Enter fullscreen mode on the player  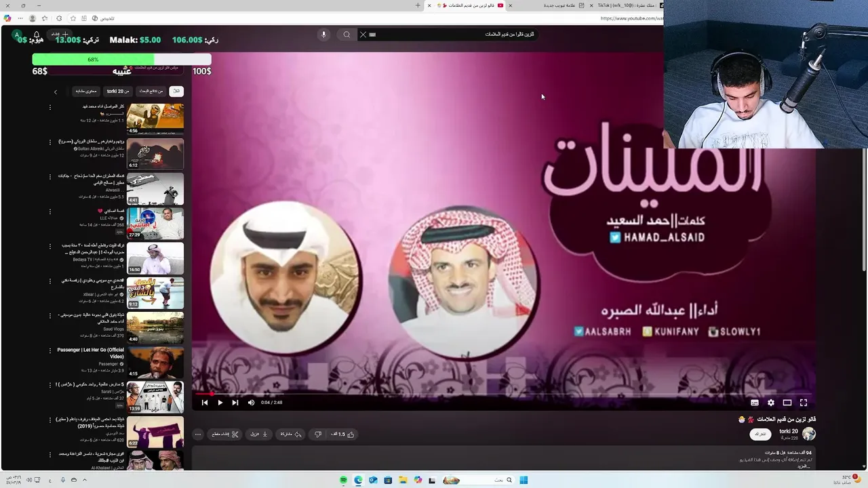point(804,403)
